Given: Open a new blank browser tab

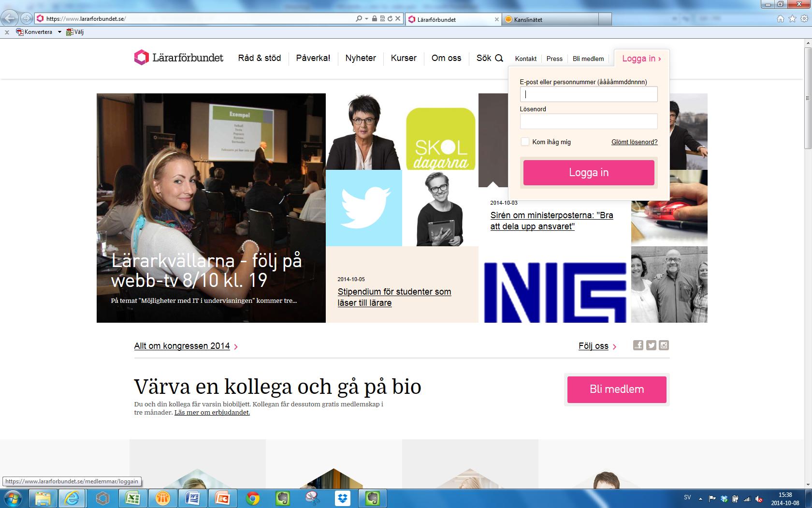Looking at the screenshot, I should tap(605, 19).
